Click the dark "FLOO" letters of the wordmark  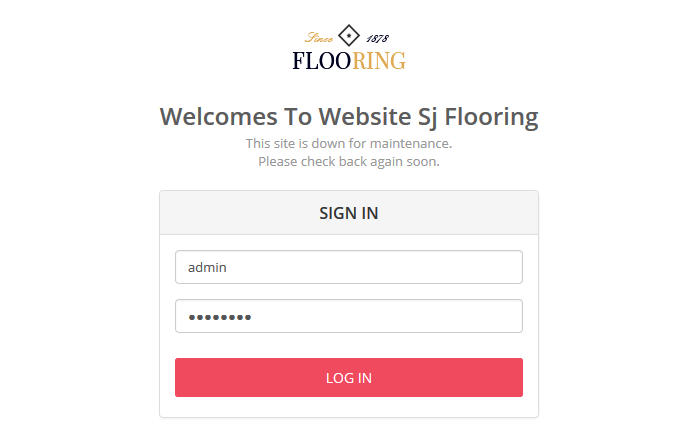pos(321,61)
